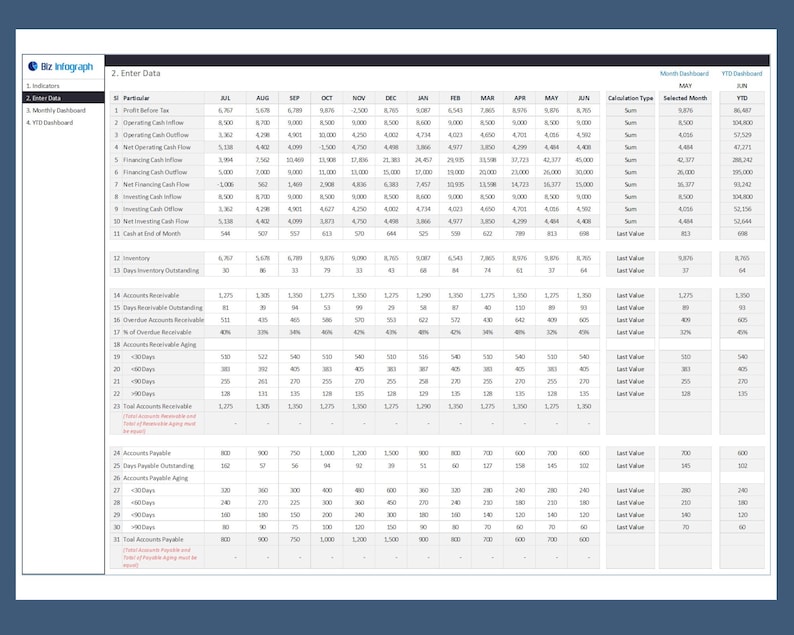Select the Toal Accounts Payable label
The image size is (794, 635).
tap(153, 539)
